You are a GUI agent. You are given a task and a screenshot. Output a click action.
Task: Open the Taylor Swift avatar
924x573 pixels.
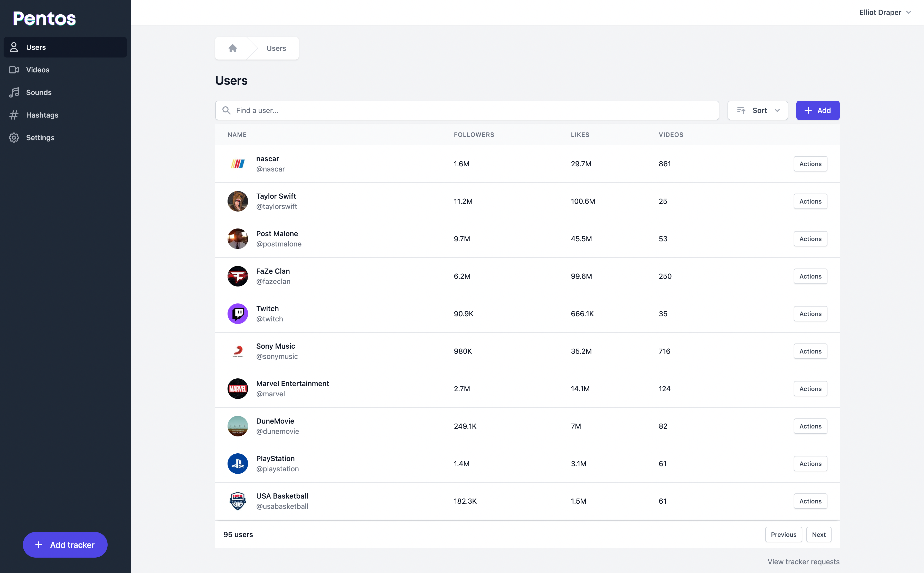click(238, 201)
